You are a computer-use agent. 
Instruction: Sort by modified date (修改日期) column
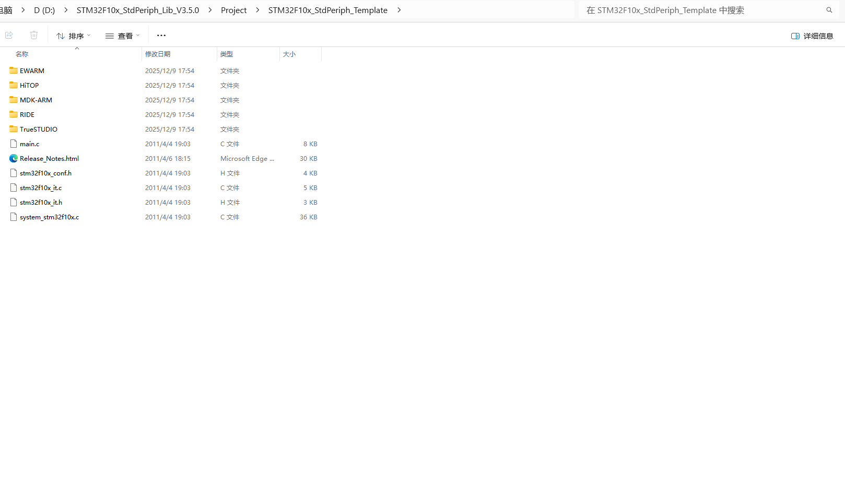(158, 54)
